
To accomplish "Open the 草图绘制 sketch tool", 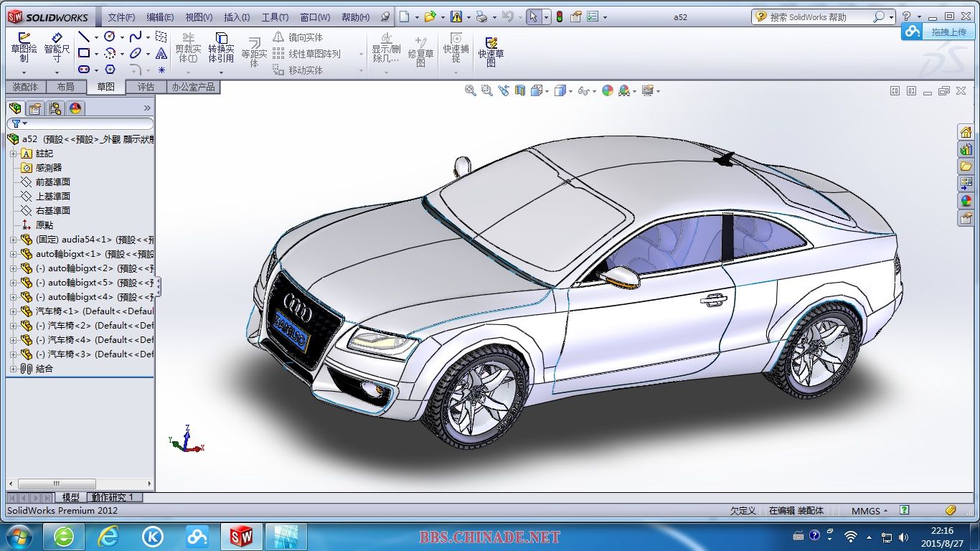I will [24, 47].
